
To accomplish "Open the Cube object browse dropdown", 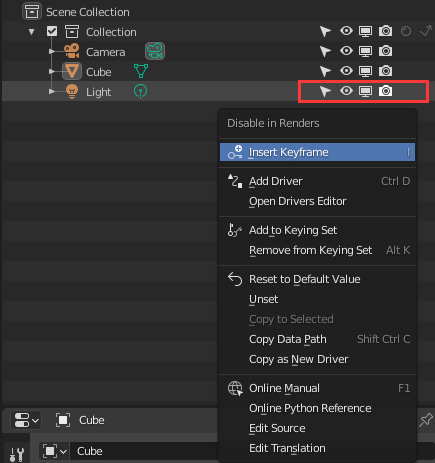I will 54,451.
